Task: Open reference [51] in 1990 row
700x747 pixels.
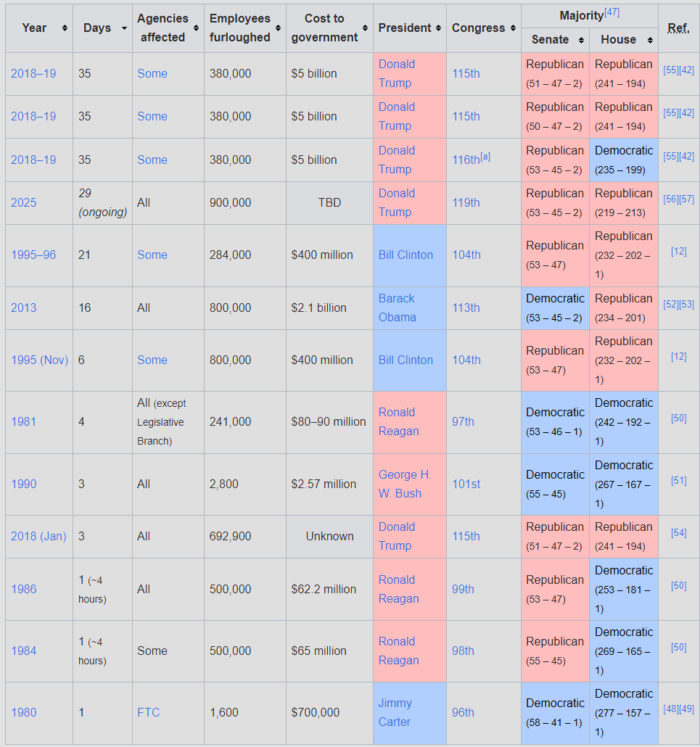Action: click(678, 481)
